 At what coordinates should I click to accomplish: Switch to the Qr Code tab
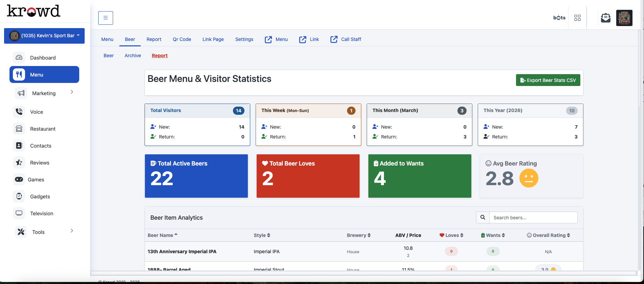click(x=182, y=39)
